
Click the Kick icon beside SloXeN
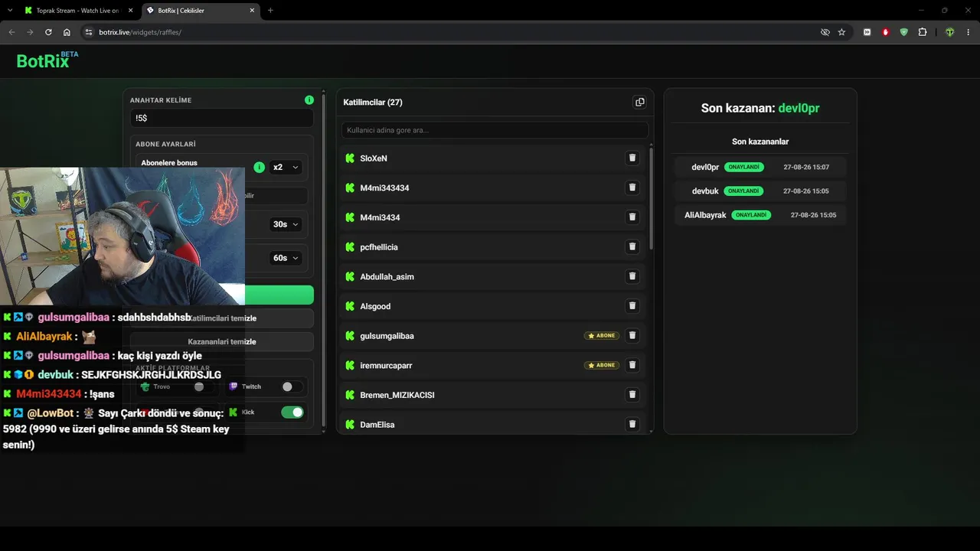coord(350,158)
